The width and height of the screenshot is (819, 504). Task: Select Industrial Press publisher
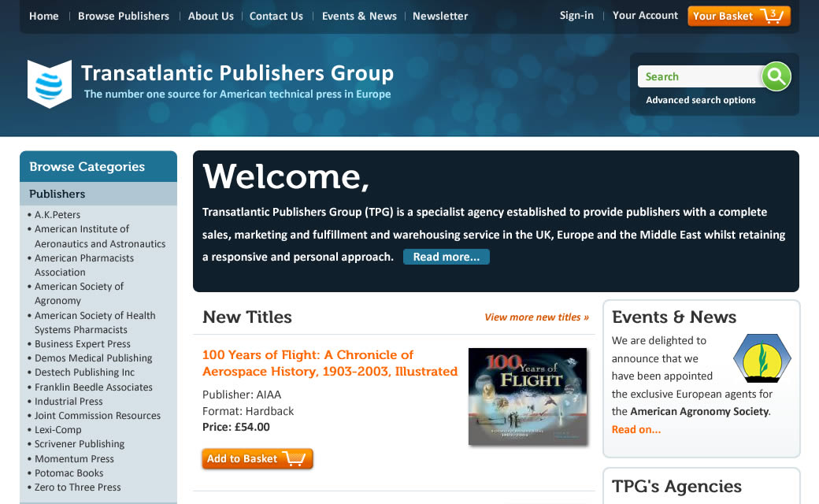click(69, 401)
